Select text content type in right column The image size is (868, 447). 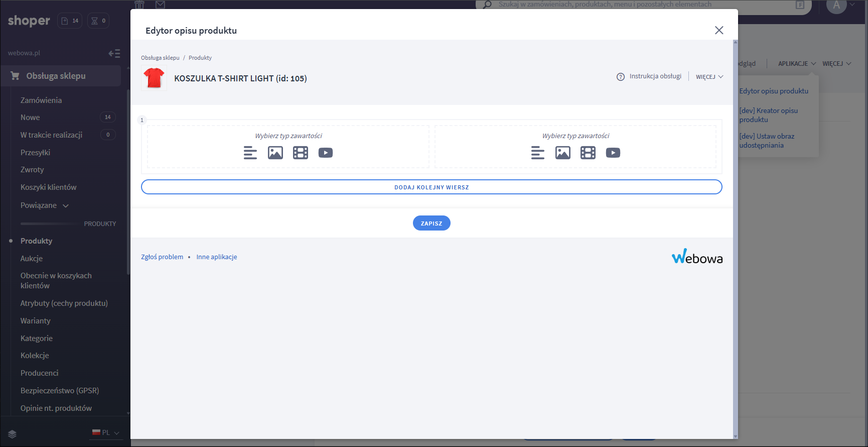(x=537, y=153)
